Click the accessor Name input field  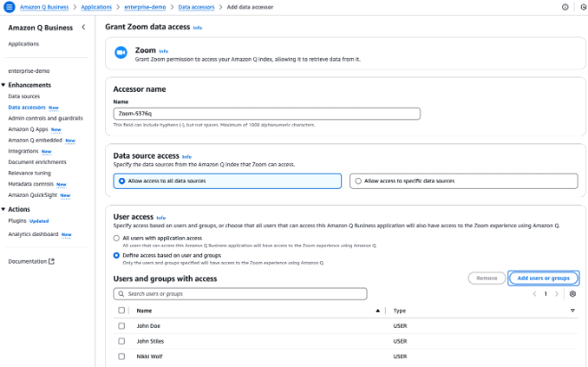(x=266, y=114)
